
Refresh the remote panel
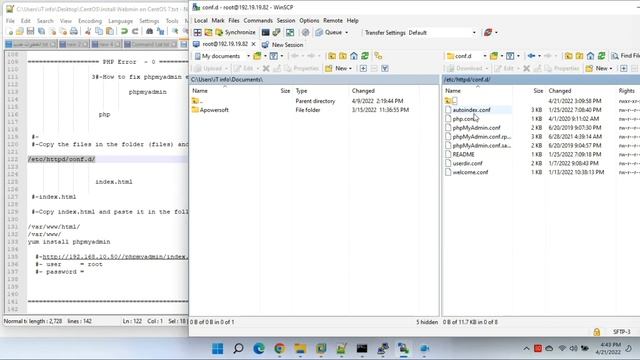pyautogui.click(x=601, y=56)
